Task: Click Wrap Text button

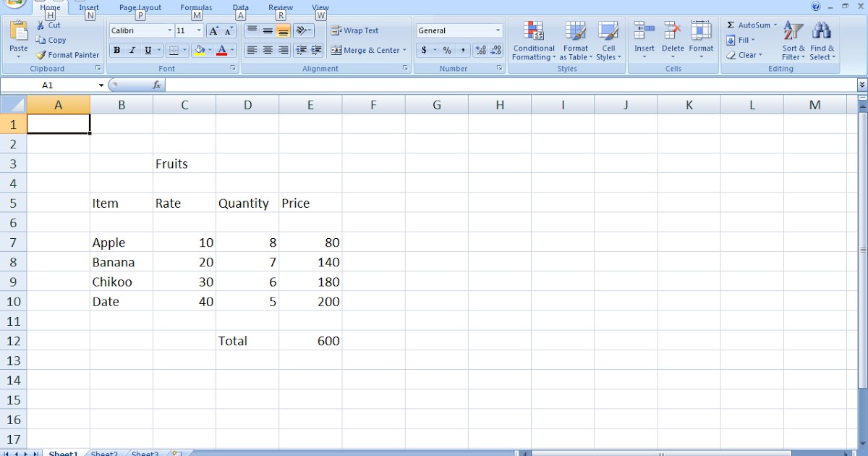Action: pos(355,31)
